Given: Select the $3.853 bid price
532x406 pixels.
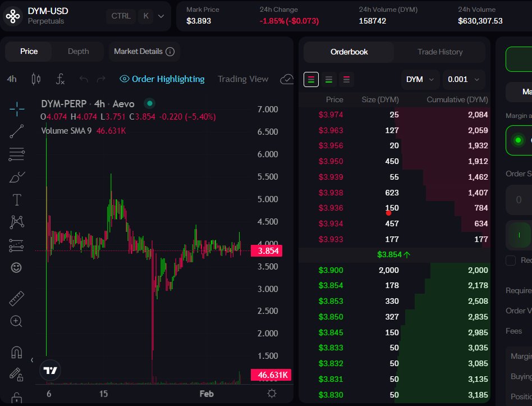Looking at the screenshot, I should (331, 301).
